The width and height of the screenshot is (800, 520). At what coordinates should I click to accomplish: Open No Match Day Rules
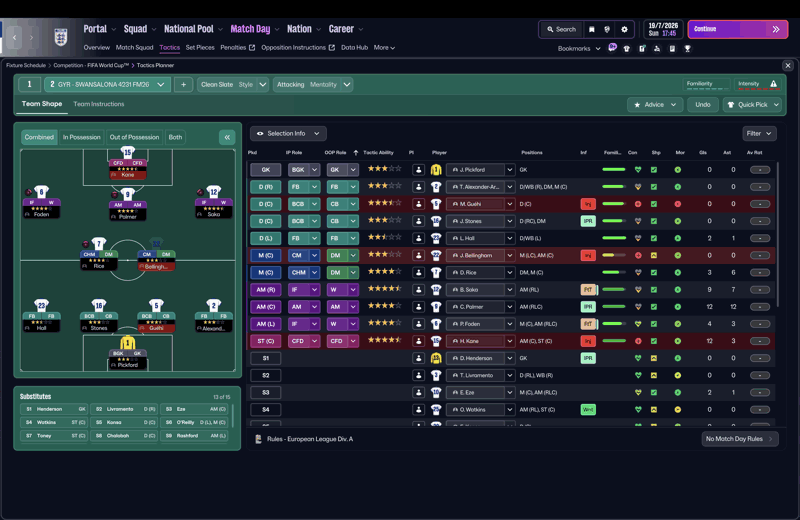(739, 439)
